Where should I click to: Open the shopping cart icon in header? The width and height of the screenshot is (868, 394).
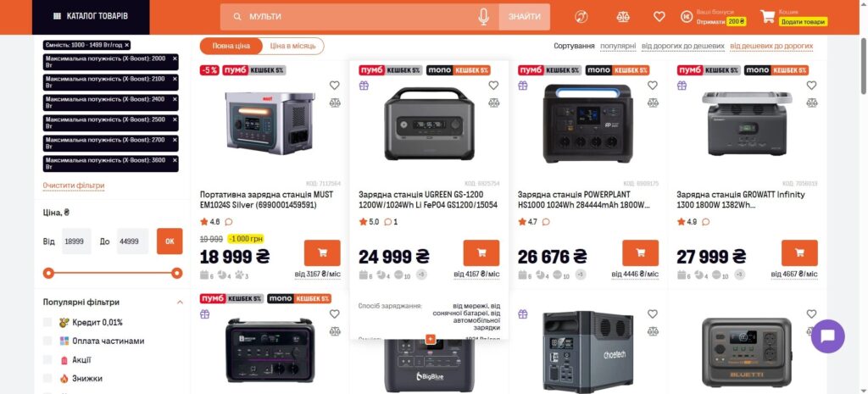click(767, 17)
